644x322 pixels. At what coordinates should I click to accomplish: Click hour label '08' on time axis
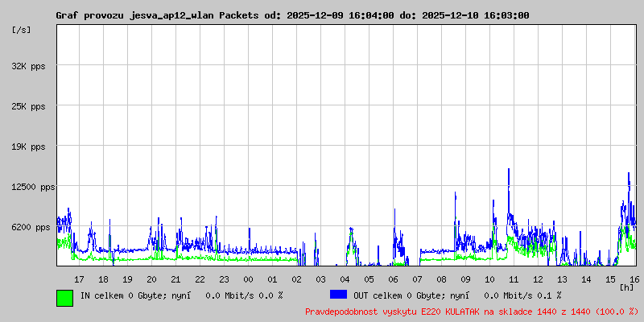click(x=441, y=279)
